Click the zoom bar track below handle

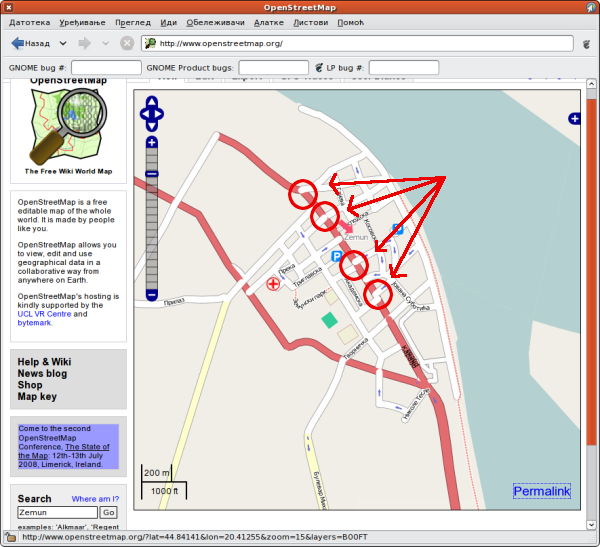(x=152, y=233)
